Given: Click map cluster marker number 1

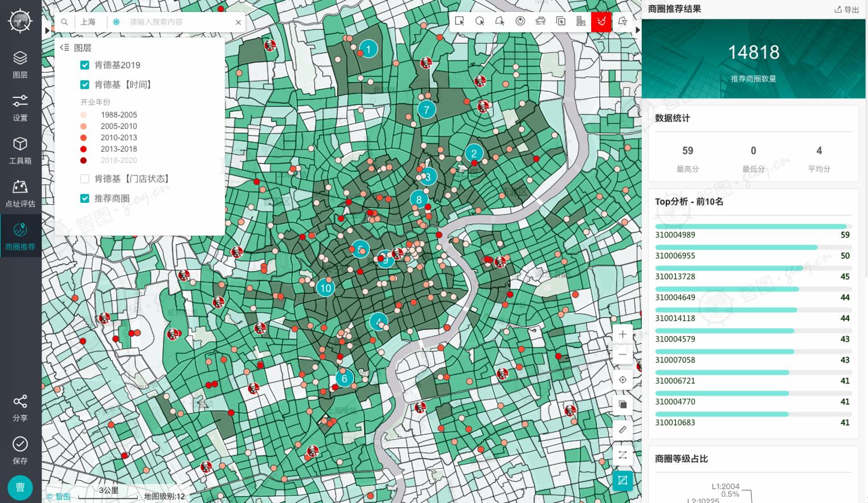Looking at the screenshot, I should pyautogui.click(x=369, y=49).
